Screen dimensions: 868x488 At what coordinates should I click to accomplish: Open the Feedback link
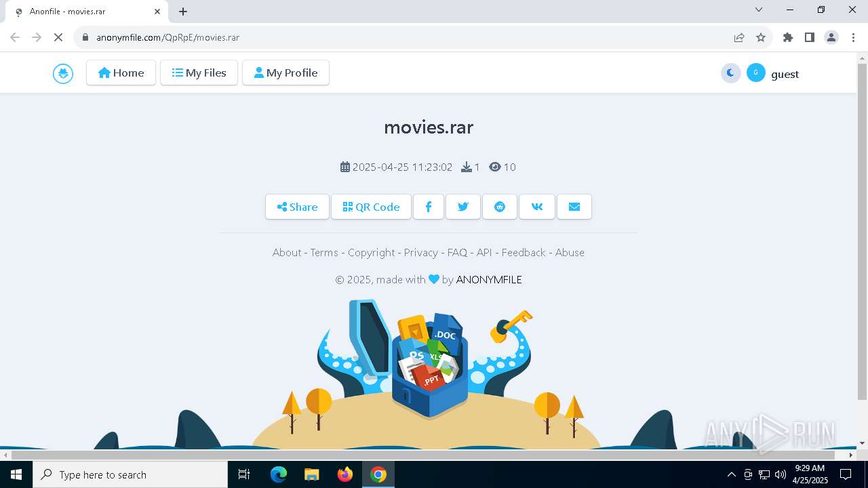tap(524, 252)
